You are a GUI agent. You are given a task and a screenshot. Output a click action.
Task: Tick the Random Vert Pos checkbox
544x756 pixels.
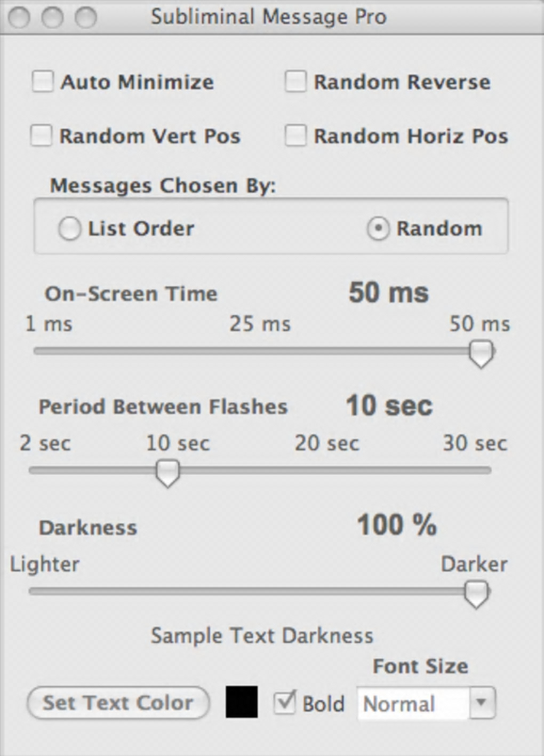(x=41, y=136)
